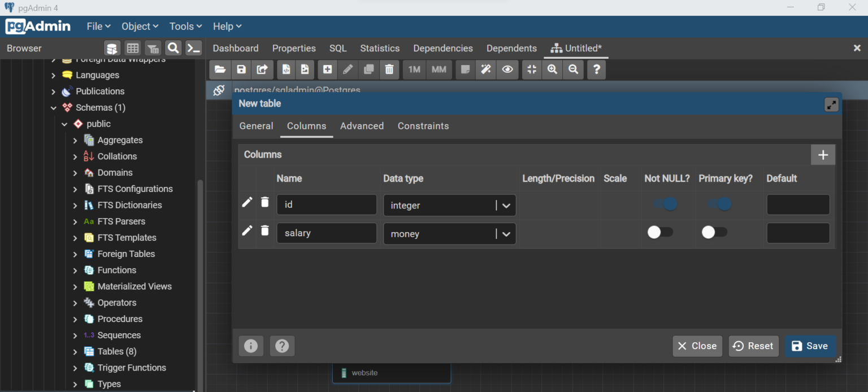This screenshot has height=392, width=868.
Task: Add a new table with the plus toolbar icon
Action: [x=327, y=69]
